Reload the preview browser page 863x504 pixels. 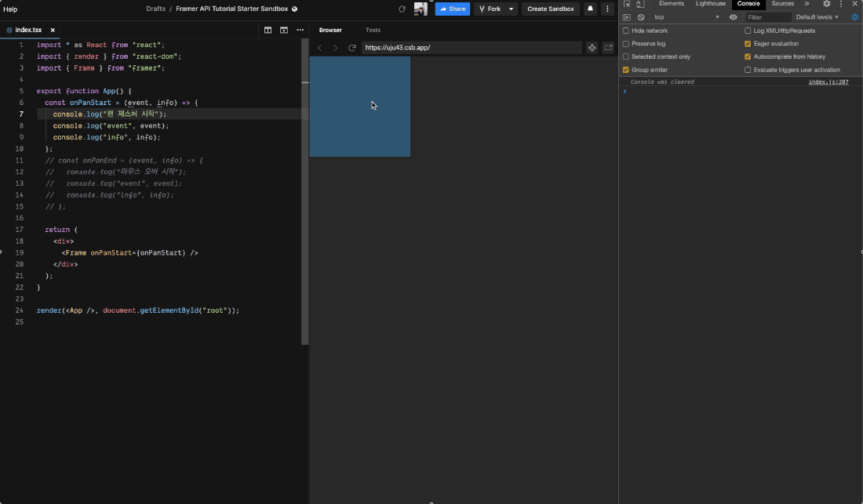point(352,48)
